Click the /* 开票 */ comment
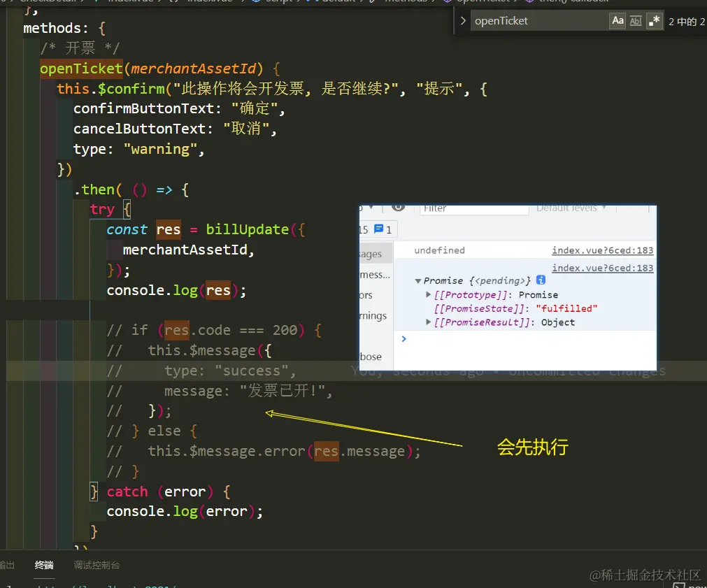 point(80,48)
